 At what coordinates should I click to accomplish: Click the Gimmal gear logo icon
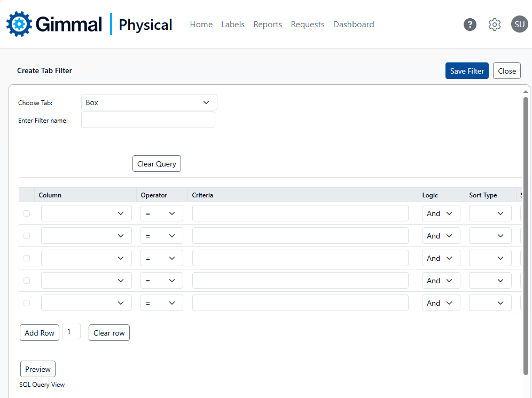(x=19, y=24)
